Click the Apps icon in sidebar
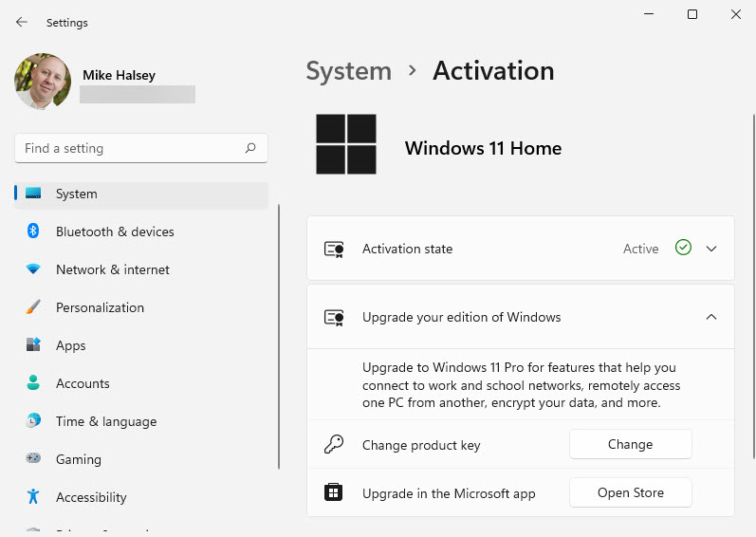This screenshot has height=537, width=756. pyautogui.click(x=33, y=345)
